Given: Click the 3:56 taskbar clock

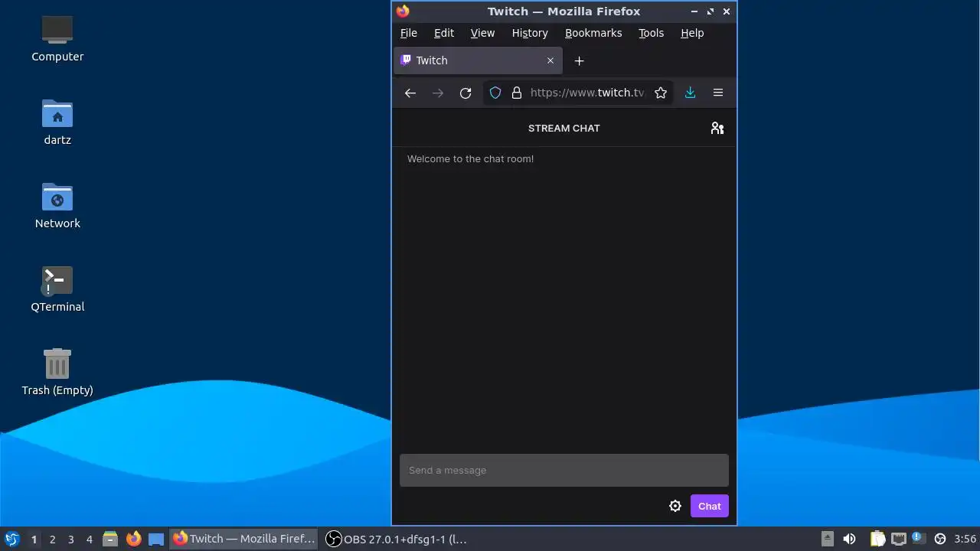Looking at the screenshot, I should [x=965, y=539].
